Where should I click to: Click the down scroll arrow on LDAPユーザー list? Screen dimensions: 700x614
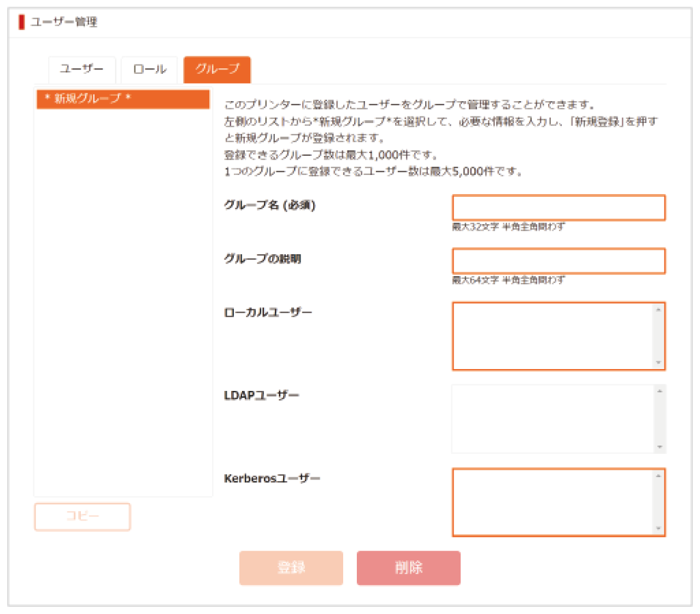coord(658,446)
